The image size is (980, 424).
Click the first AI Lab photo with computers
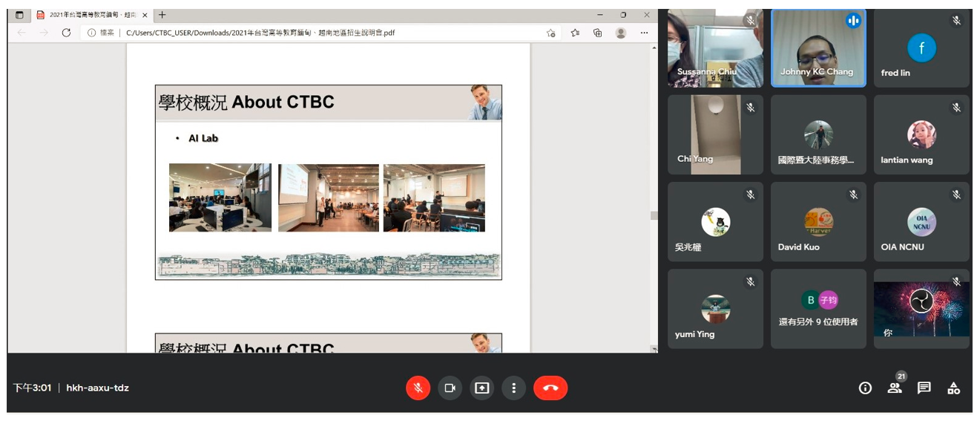coord(220,198)
